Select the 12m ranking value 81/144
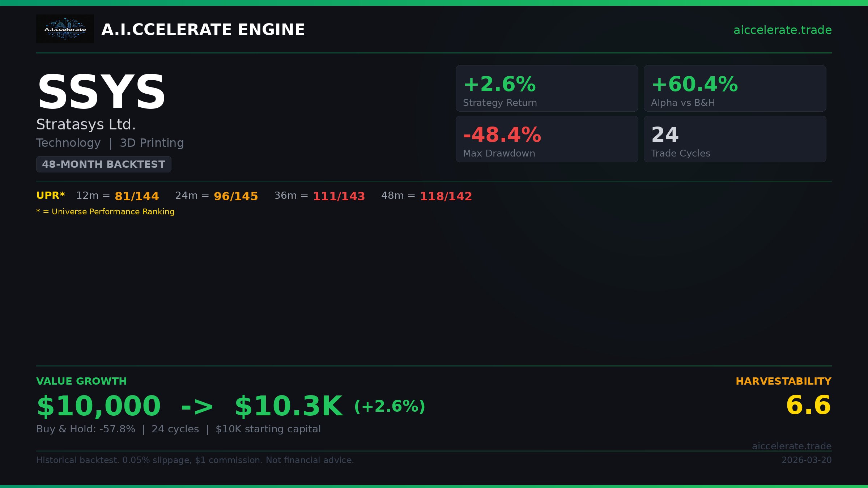 [x=137, y=196]
